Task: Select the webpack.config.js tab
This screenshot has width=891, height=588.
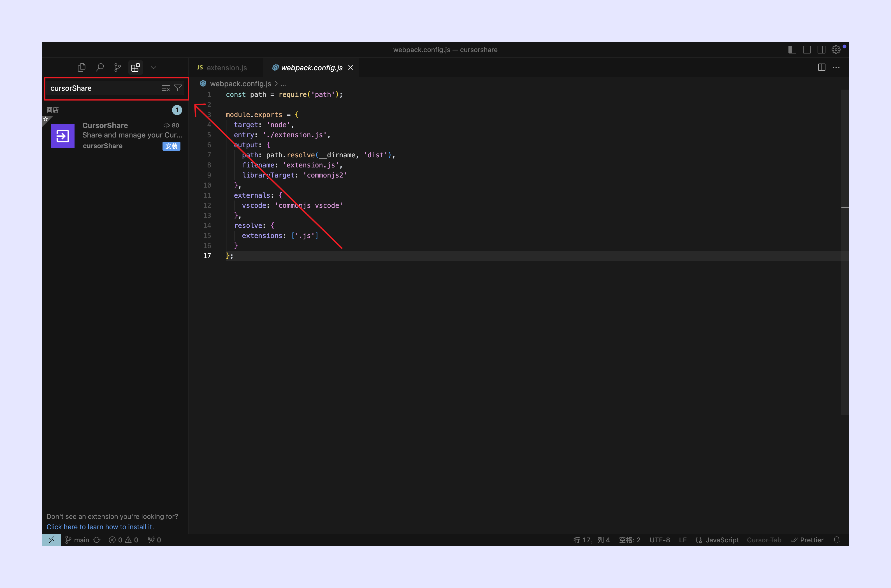Action: coord(311,67)
